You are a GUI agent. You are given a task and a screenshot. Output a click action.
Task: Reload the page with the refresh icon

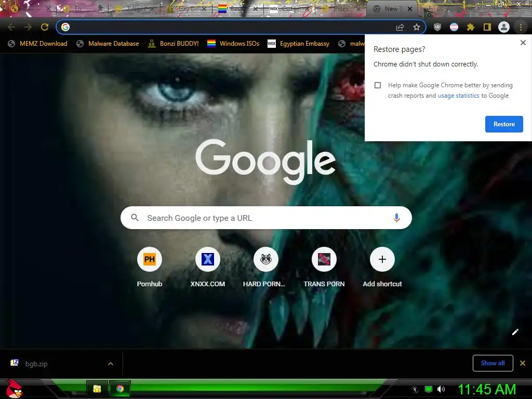tap(45, 27)
